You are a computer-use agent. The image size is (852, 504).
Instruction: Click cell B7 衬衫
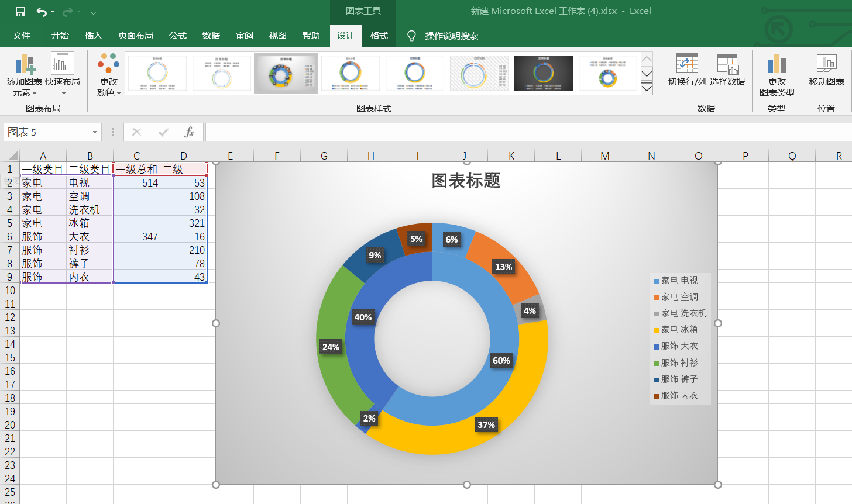(x=90, y=250)
